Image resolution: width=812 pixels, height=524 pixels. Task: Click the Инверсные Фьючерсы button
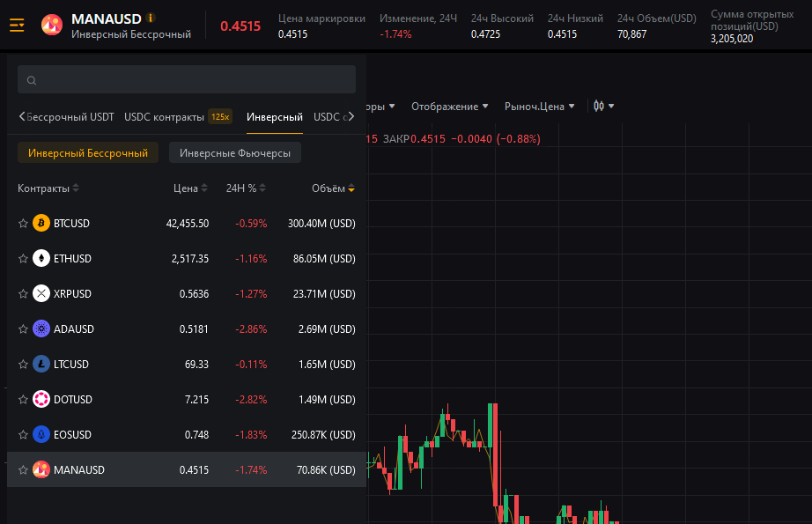click(235, 153)
